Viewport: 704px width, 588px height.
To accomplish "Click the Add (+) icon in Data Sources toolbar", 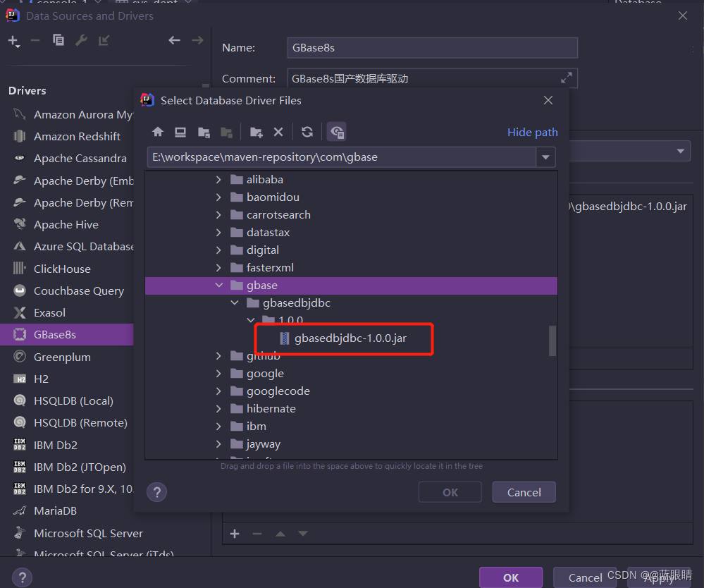I will pos(13,41).
